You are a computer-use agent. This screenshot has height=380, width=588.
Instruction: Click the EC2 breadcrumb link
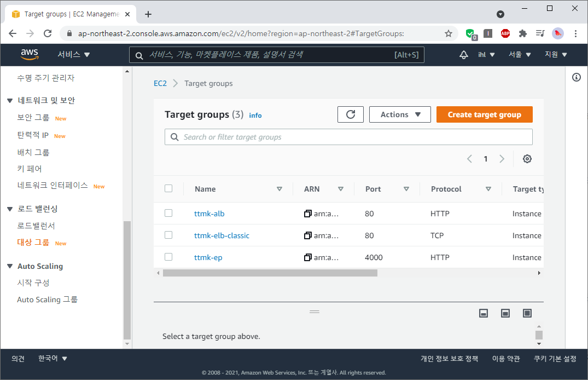pyautogui.click(x=160, y=83)
